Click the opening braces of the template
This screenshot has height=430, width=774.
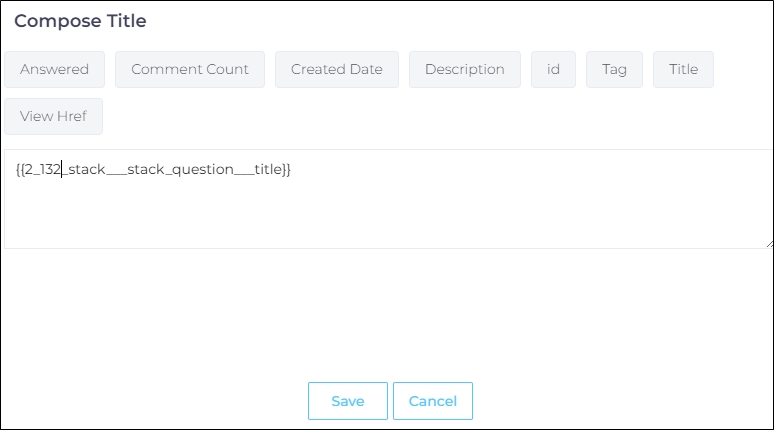(19, 170)
